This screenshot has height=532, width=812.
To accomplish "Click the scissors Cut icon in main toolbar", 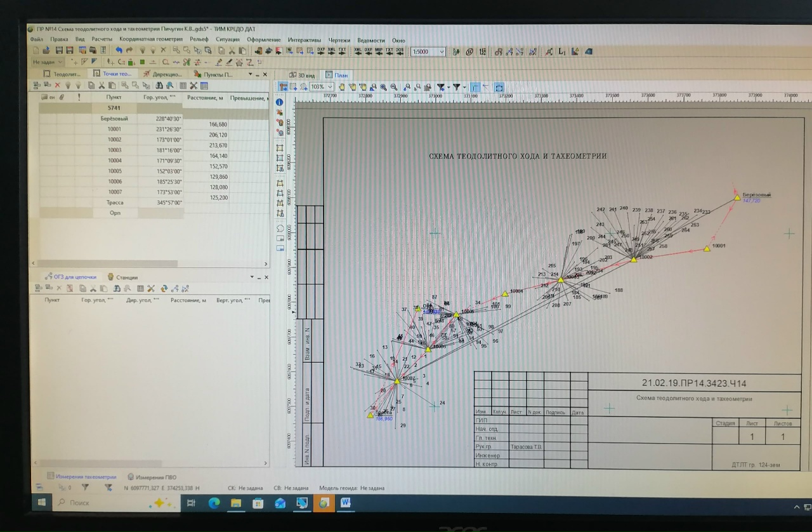I will 232,51.
